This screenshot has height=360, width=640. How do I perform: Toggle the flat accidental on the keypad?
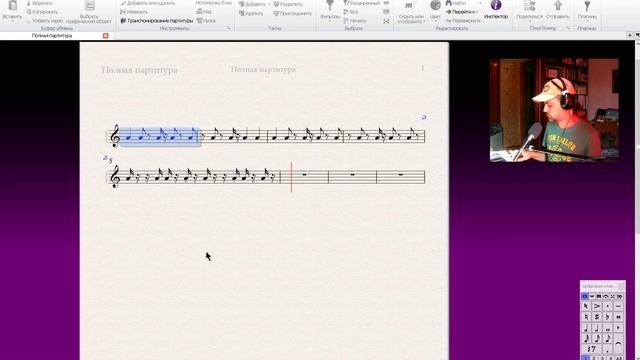[607, 317]
